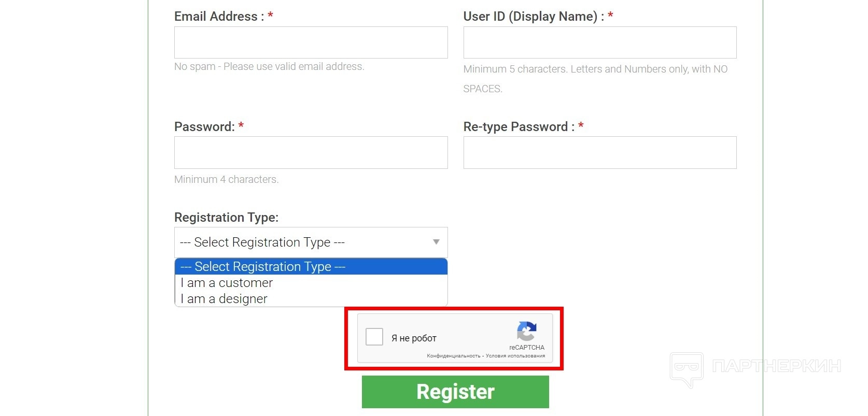Click into the User ID input field
Screen dimensions: 868x416
pos(599,42)
